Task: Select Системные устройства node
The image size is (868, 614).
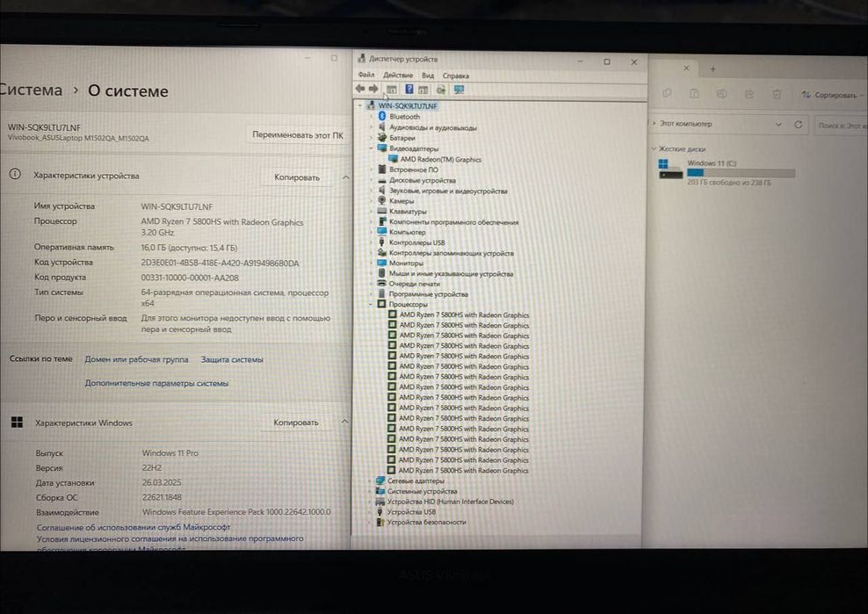Action: [x=422, y=491]
